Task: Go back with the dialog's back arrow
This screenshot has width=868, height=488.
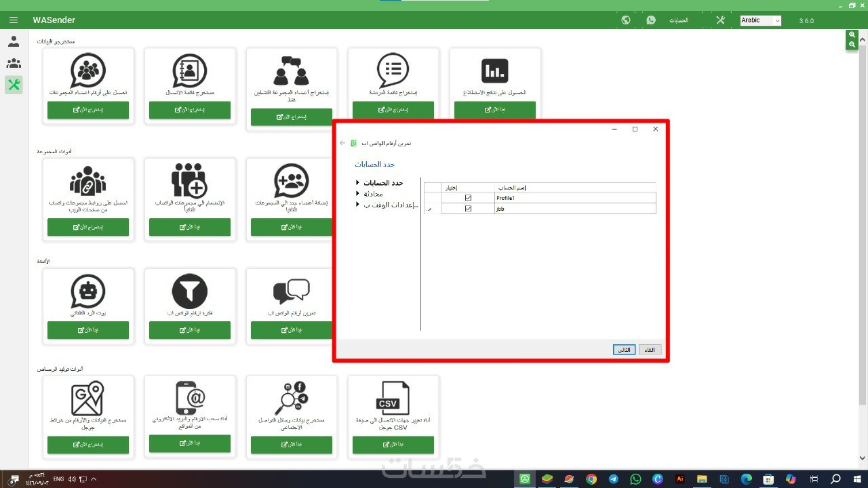Action: coord(342,143)
